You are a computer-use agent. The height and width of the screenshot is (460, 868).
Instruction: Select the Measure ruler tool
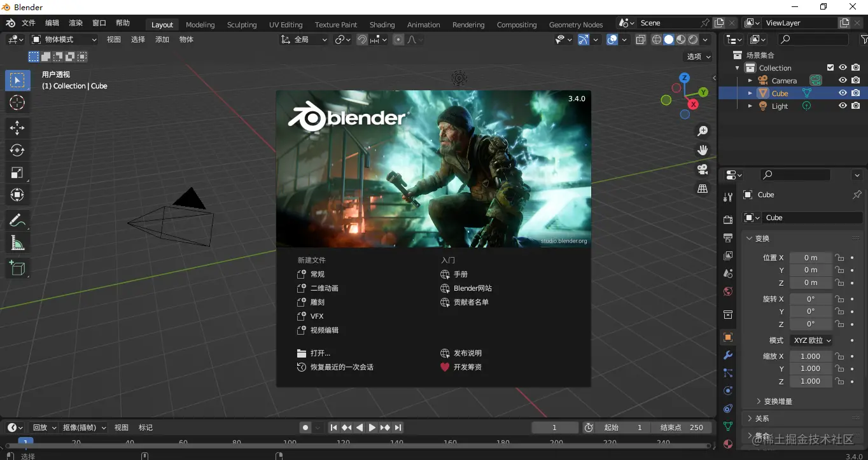pyautogui.click(x=17, y=243)
